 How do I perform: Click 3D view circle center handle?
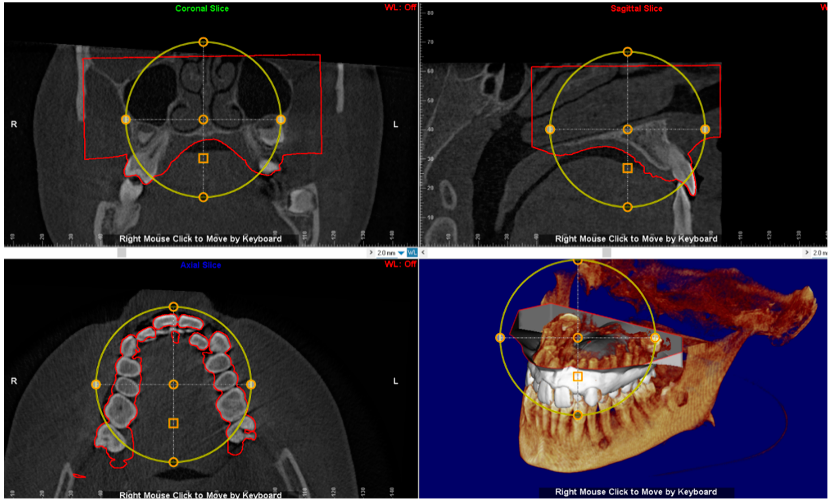pos(578,338)
